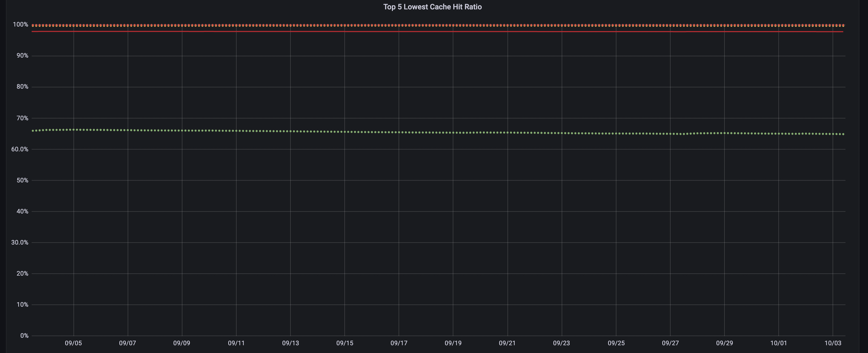Click the 80% axis label
The height and width of the screenshot is (353, 868).
23,87
